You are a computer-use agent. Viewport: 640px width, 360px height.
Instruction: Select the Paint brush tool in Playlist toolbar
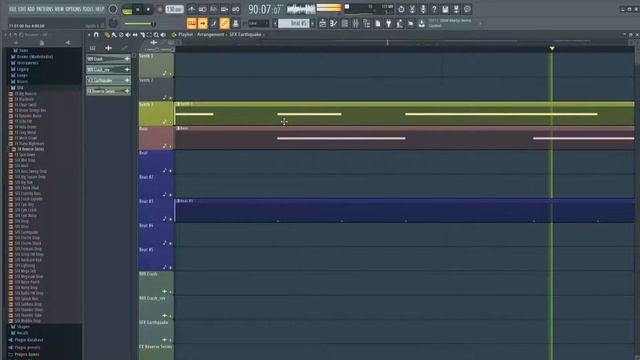pyautogui.click(x=114, y=35)
